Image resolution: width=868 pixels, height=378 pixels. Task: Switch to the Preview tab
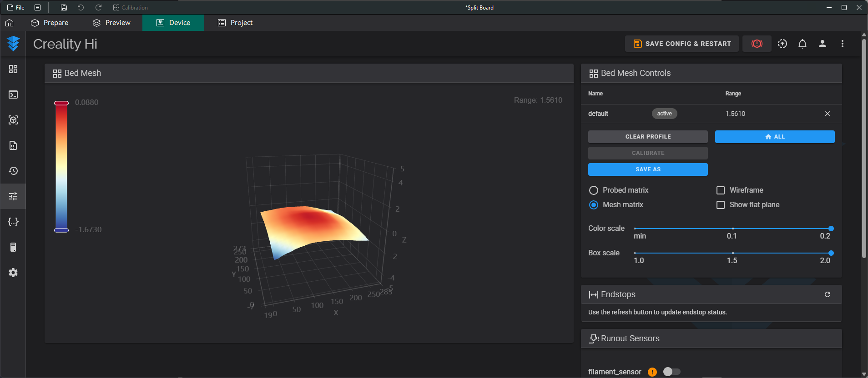[111, 23]
